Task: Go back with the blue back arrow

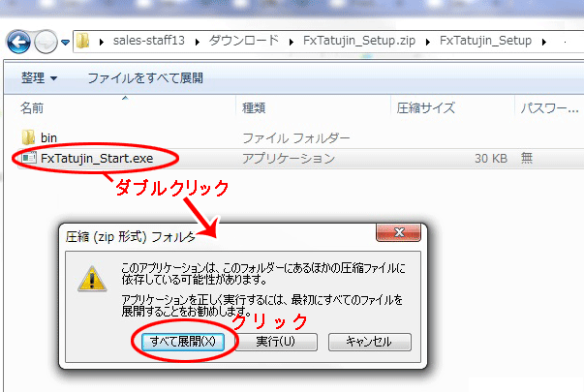Action: [18, 42]
